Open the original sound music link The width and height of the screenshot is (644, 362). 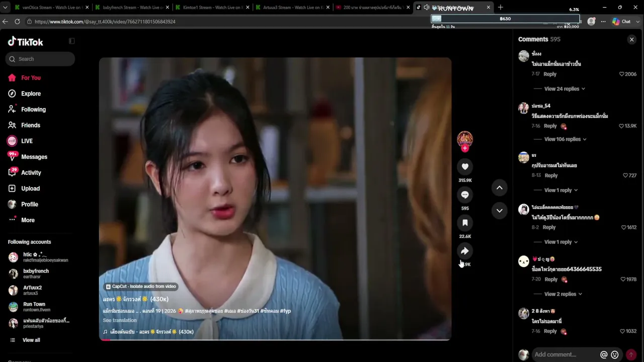tap(148, 332)
